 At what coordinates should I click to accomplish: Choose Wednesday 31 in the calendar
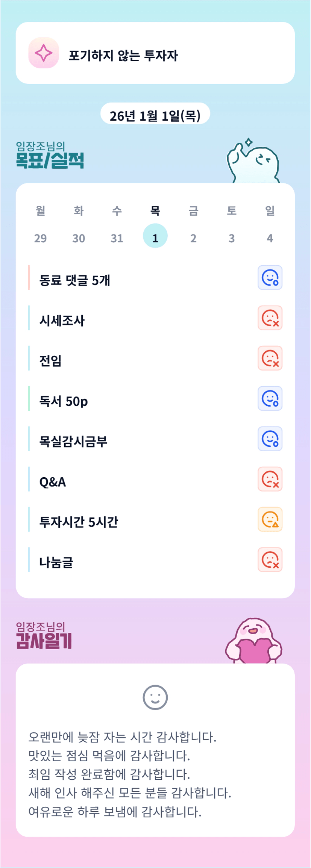tap(117, 238)
